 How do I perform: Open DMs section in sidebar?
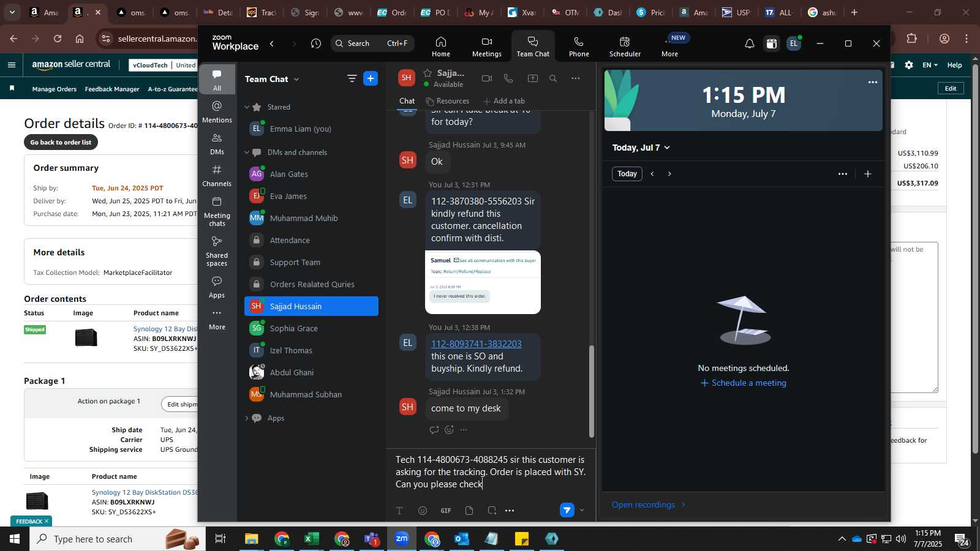coord(217,143)
